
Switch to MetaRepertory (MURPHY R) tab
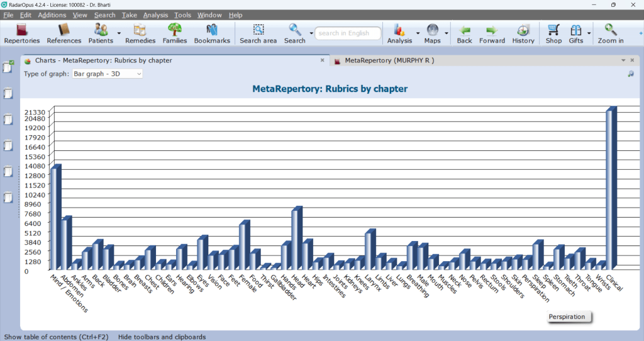coord(389,60)
